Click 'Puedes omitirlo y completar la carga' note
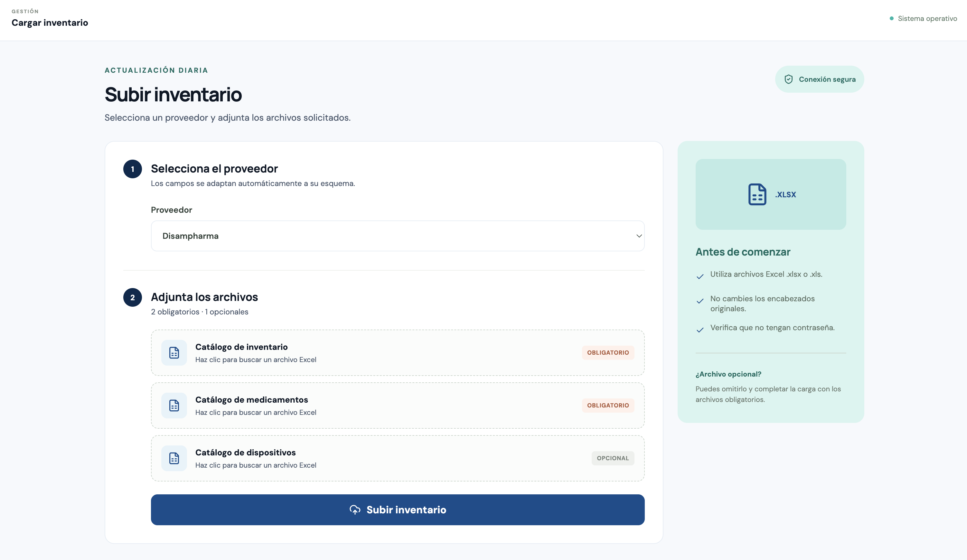Image resolution: width=967 pixels, height=560 pixels. click(x=768, y=394)
